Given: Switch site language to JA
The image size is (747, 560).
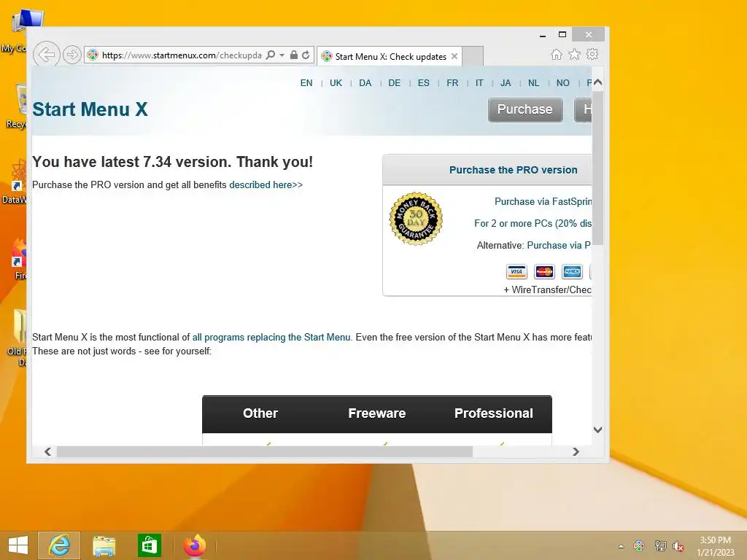Looking at the screenshot, I should [x=506, y=83].
